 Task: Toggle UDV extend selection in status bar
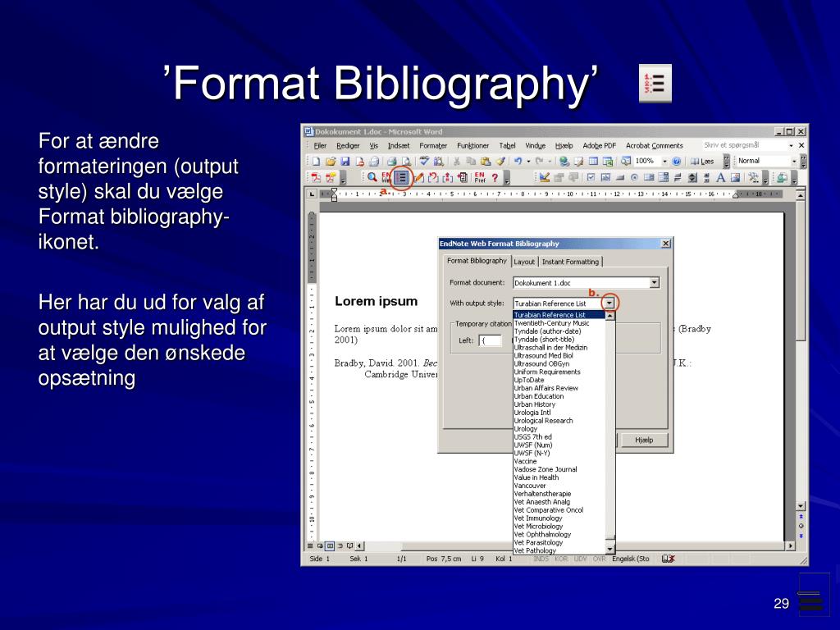coord(580,559)
